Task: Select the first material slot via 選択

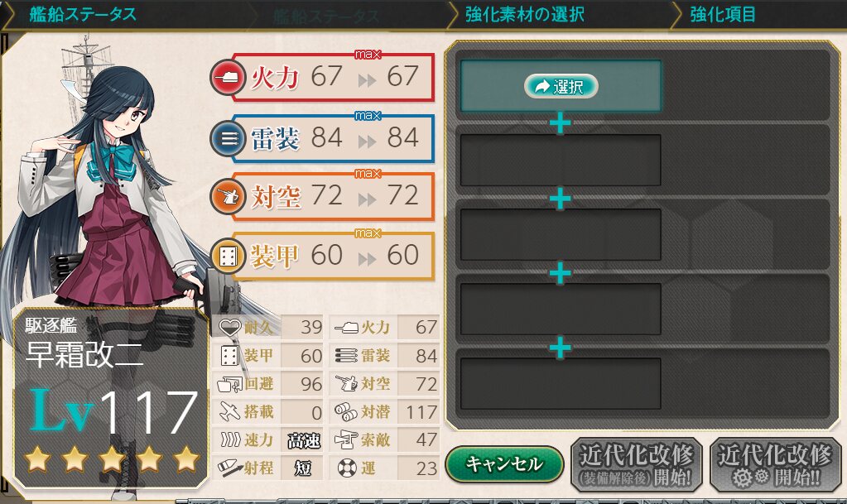Action: 561,86
